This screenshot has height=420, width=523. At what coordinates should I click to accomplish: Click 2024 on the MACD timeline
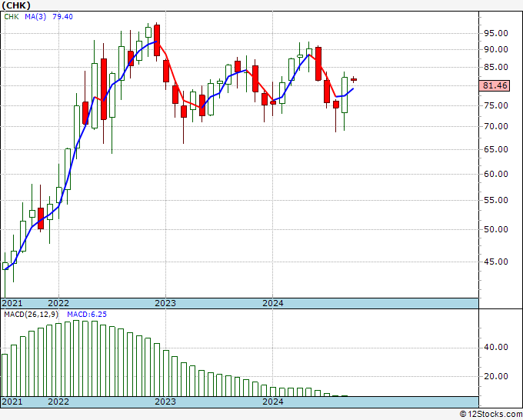272,402
